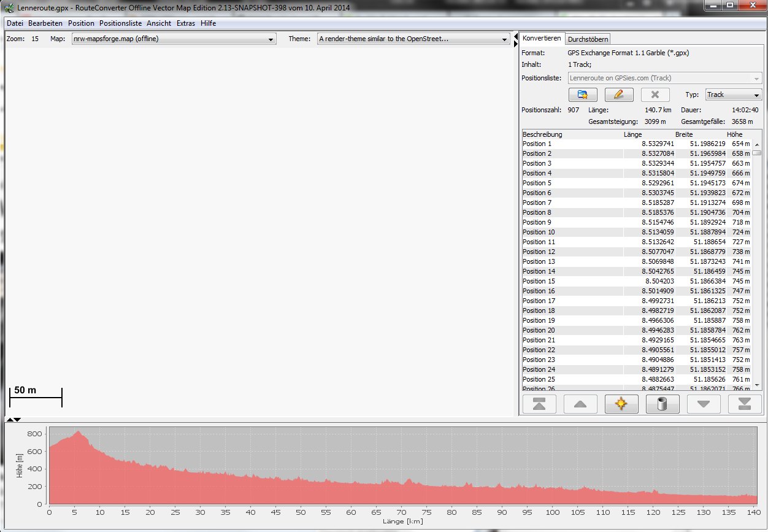Open the Map selection dropdown
Image resolution: width=768 pixels, height=532 pixels.
[x=174, y=39]
